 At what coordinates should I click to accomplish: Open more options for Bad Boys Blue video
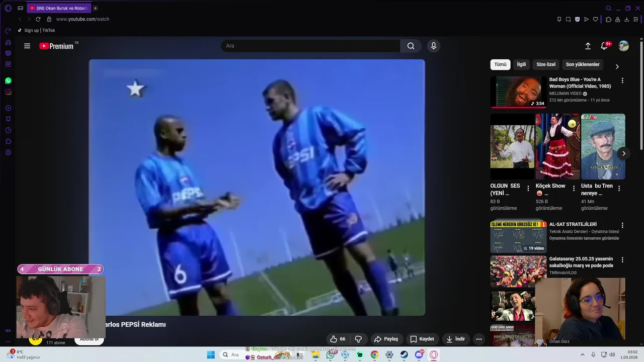[622, 80]
